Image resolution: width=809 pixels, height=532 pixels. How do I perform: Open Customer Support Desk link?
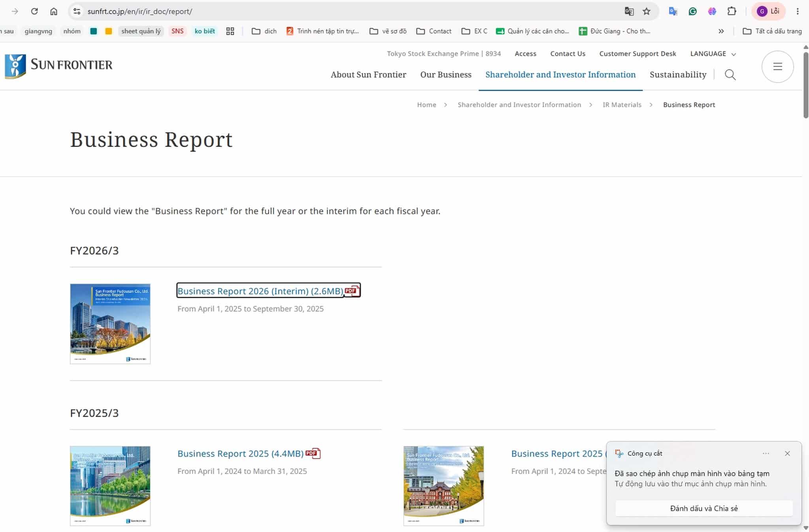pos(638,54)
